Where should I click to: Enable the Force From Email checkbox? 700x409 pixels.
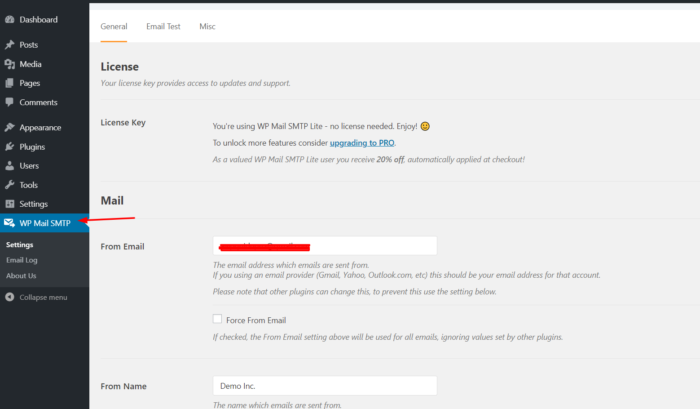(217, 319)
